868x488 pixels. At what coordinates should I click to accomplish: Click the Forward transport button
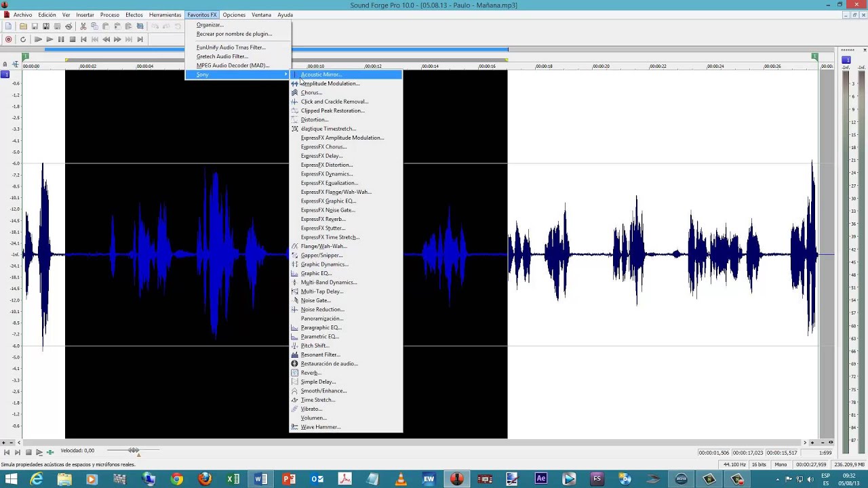click(117, 39)
